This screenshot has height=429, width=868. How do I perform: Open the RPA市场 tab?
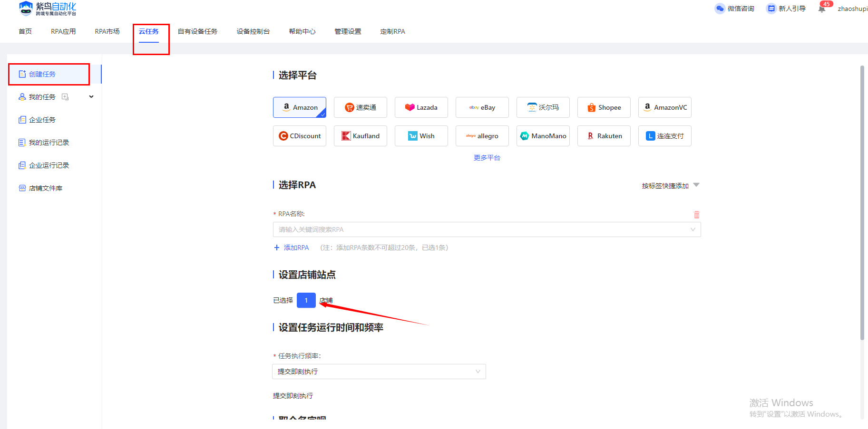pos(107,31)
